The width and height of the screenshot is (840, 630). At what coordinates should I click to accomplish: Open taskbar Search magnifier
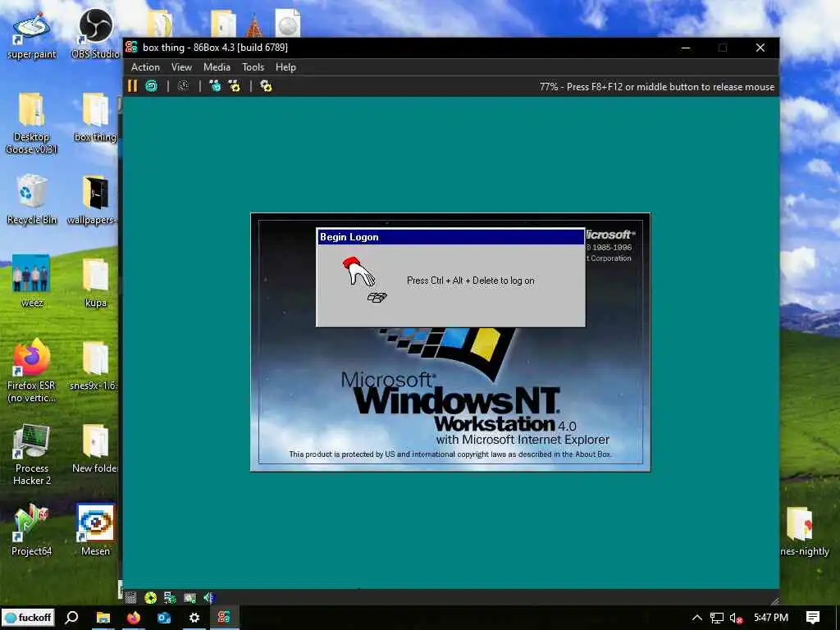click(x=72, y=618)
